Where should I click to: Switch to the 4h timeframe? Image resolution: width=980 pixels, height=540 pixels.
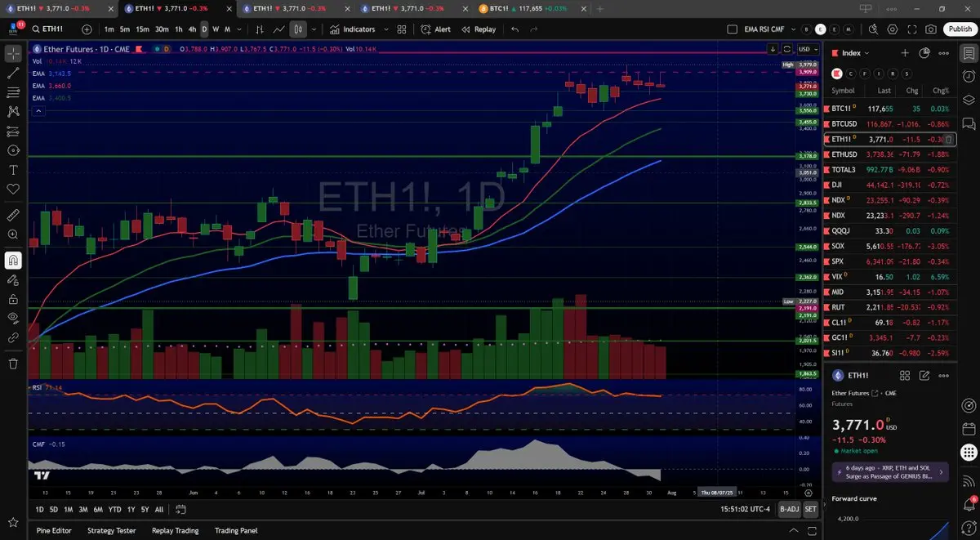193,29
